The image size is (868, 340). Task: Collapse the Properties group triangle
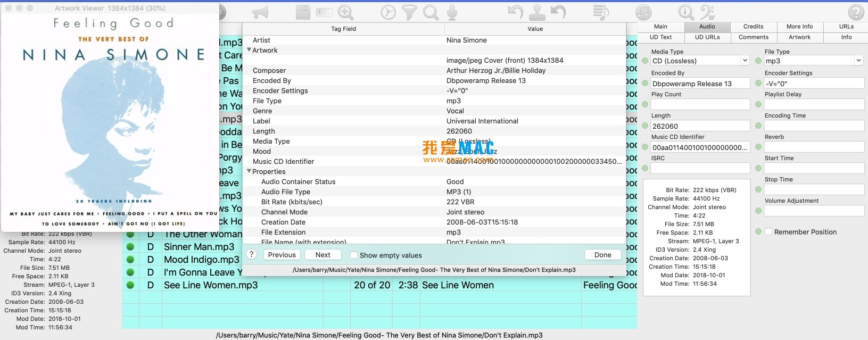tap(249, 171)
